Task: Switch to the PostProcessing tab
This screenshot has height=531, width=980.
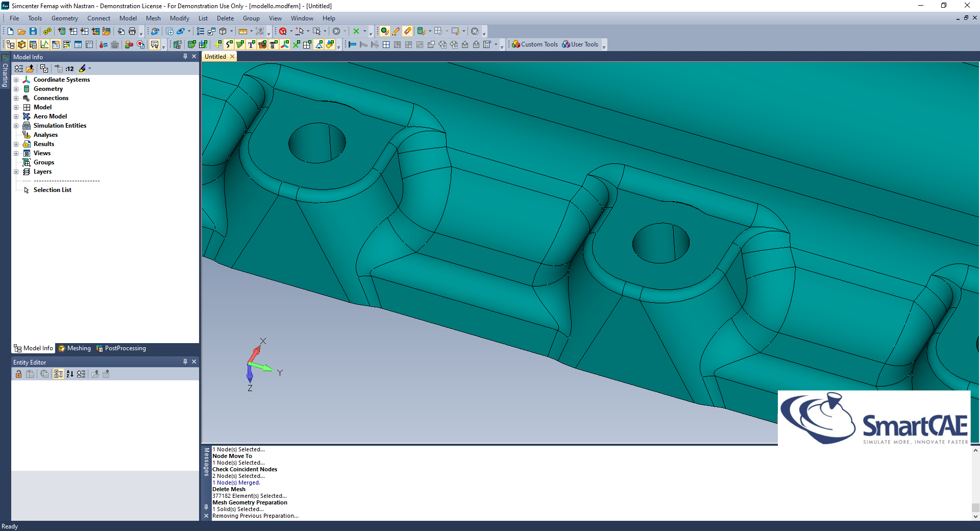Action: coord(121,348)
